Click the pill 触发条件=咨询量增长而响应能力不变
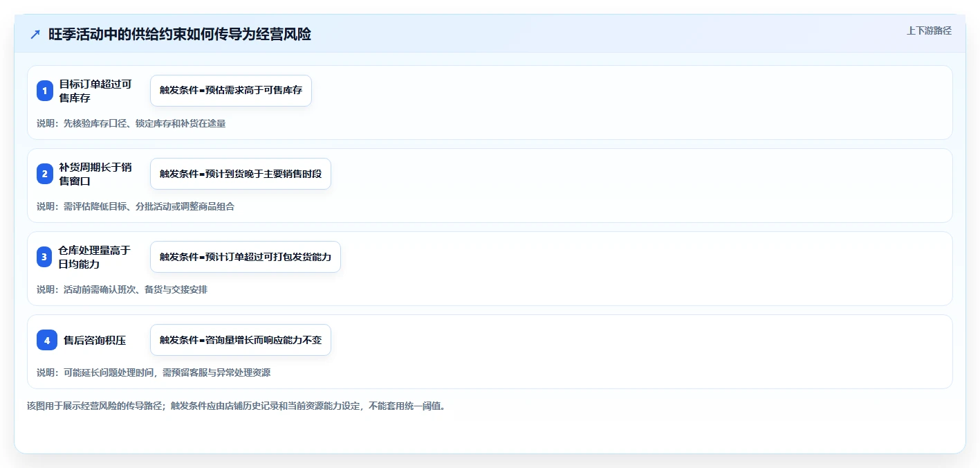 pyautogui.click(x=241, y=340)
